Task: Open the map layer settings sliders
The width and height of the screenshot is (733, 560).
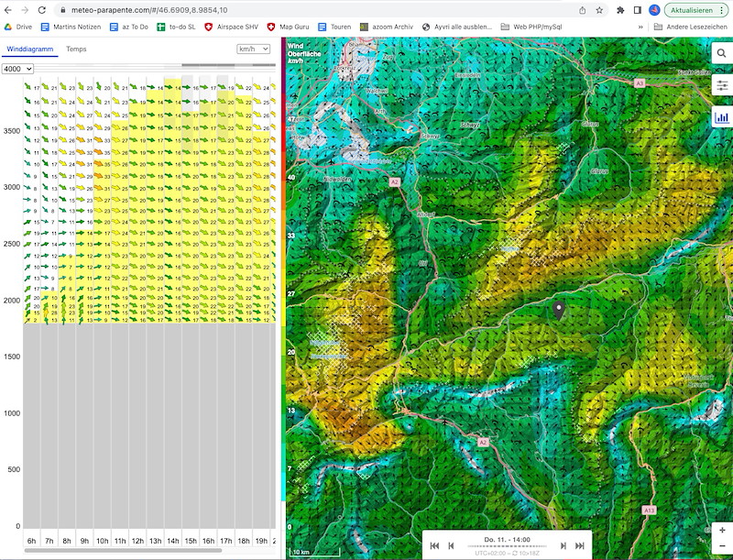Action: 722,85
